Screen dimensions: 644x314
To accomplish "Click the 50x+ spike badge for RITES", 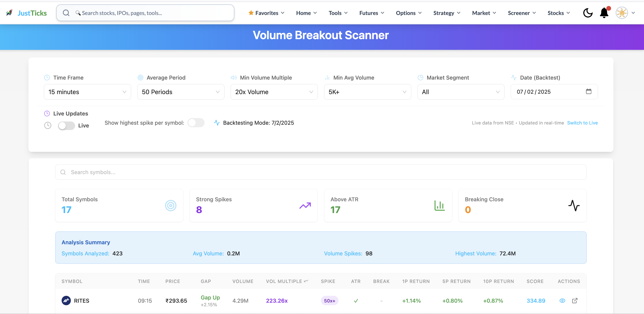I will click(329, 301).
